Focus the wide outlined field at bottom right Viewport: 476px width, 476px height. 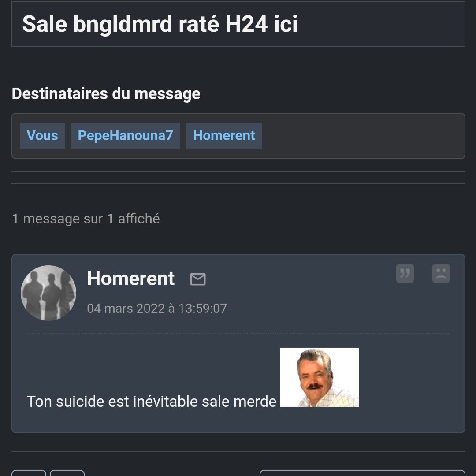(362, 473)
